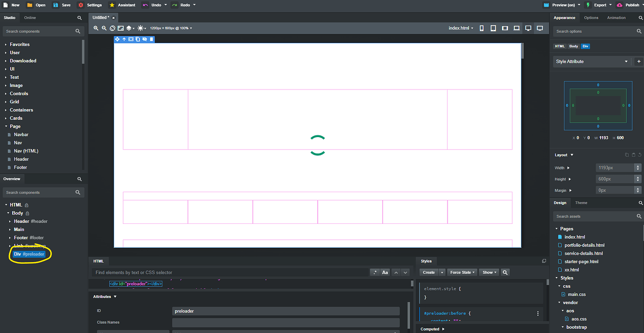644x333 pixels.
Task: Open the index.html page selector dropdown
Action: 461,28
